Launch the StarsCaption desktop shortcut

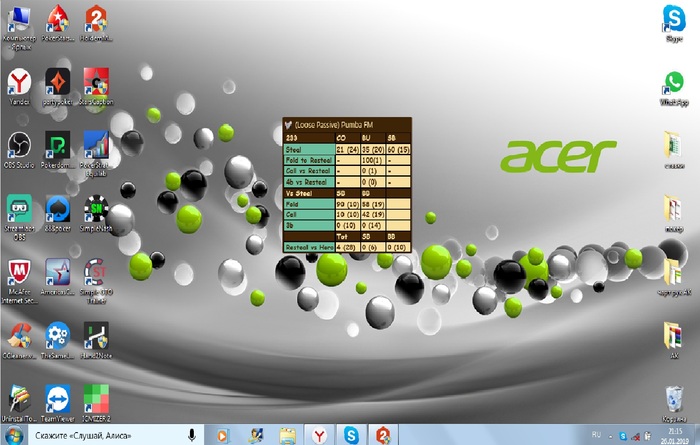click(x=96, y=87)
